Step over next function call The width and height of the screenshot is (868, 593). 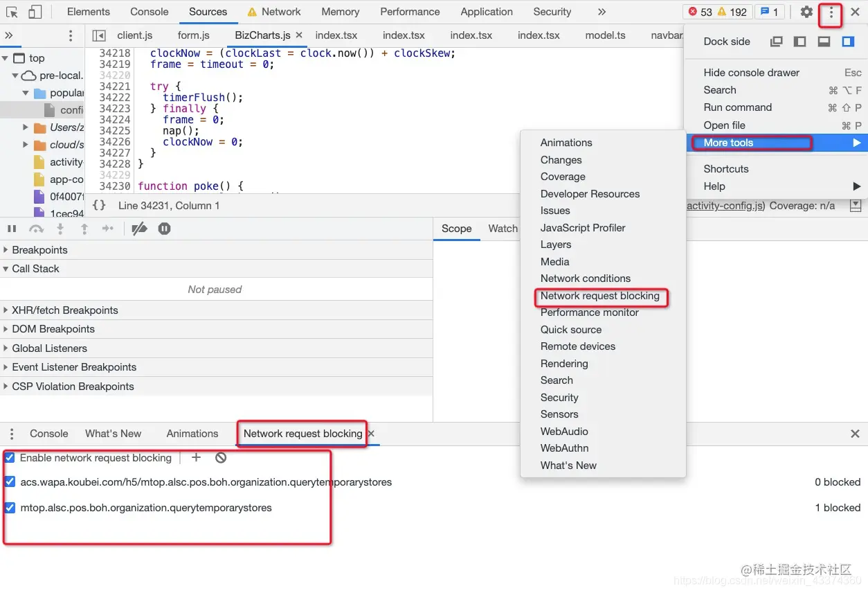coord(36,229)
